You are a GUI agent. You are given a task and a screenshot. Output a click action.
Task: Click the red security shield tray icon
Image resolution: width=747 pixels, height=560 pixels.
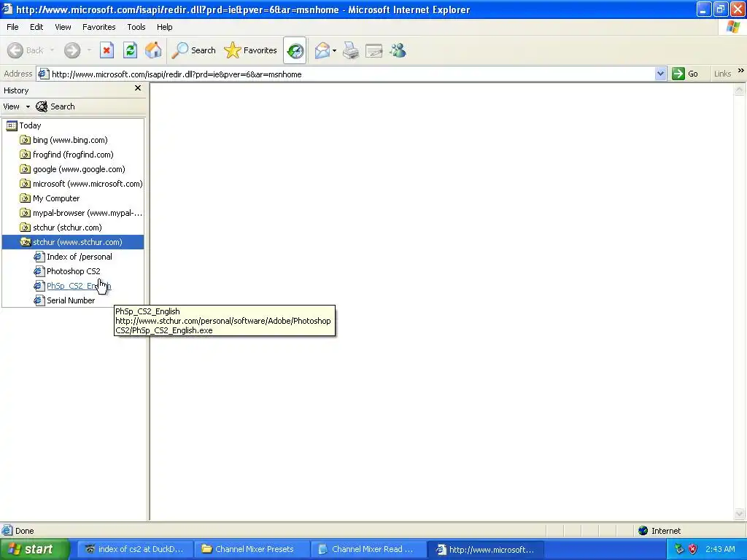pos(693,550)
